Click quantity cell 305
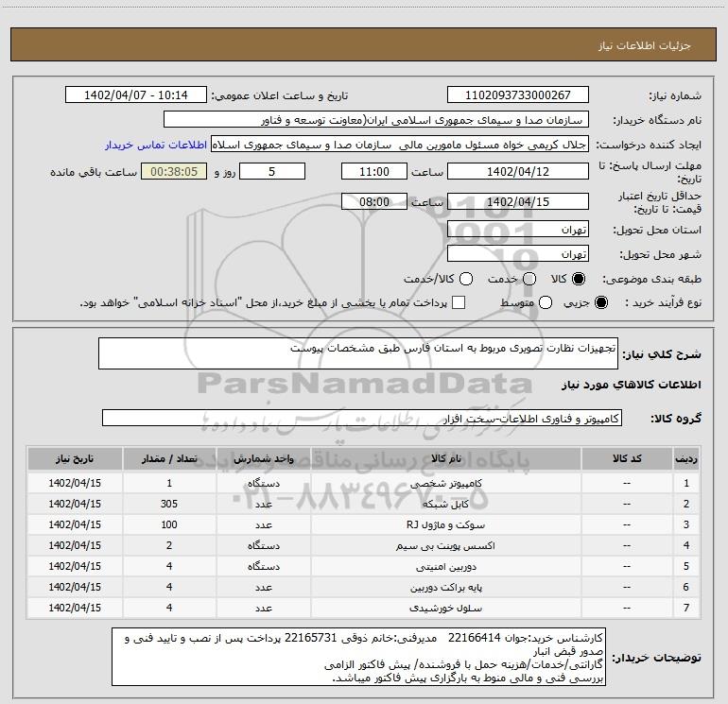 169,504
